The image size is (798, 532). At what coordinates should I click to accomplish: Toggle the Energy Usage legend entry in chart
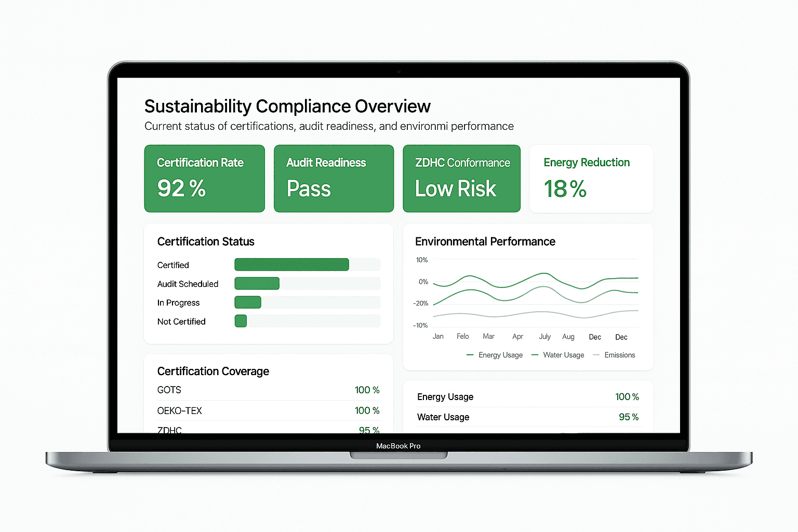[495, 355]
